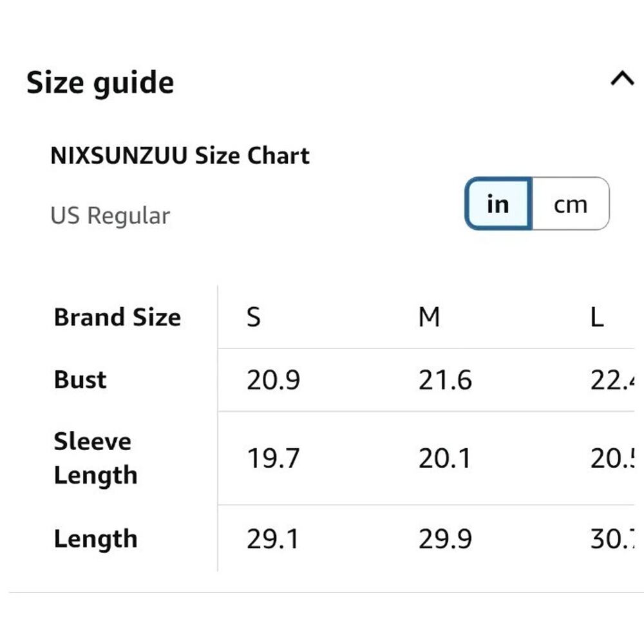Select the L size column header
This screenshot has width=644, height=644.
click(x=597, y=317)
